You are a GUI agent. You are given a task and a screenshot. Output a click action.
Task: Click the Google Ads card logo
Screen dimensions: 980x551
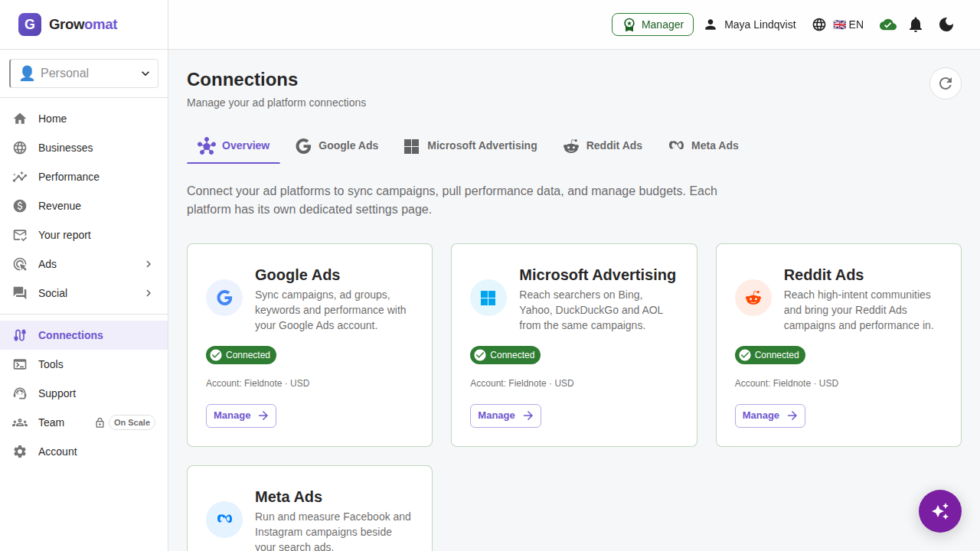coord(224,298)
